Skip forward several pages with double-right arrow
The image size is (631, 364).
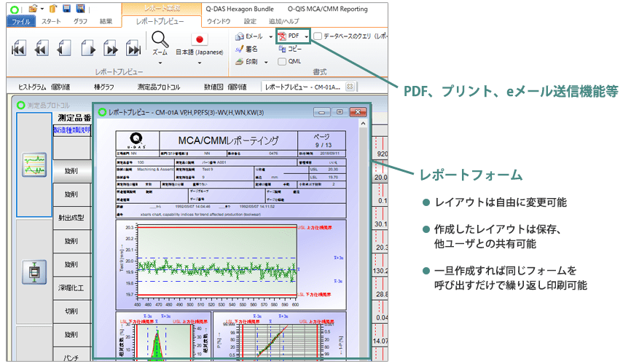point(111,49)
